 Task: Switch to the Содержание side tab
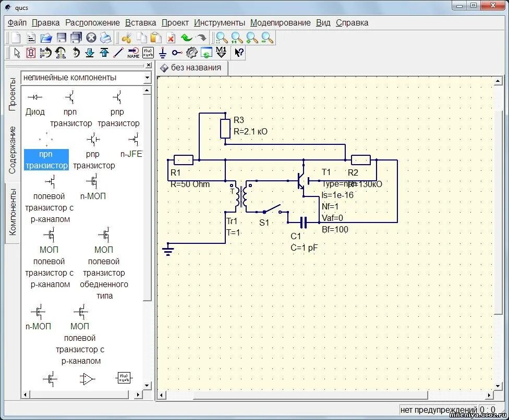tap(13, 150)
